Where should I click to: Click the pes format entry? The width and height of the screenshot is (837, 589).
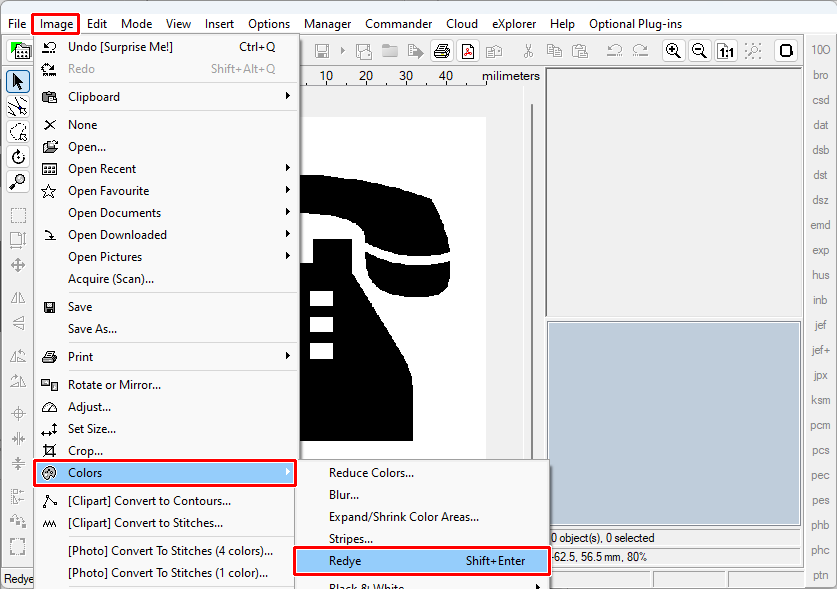point(820,500)
